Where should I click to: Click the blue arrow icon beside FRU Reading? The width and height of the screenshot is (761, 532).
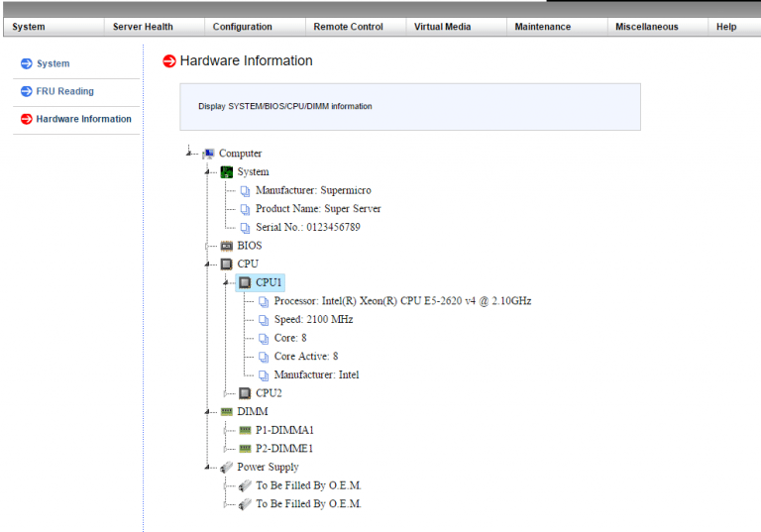(x=26, y=91)
